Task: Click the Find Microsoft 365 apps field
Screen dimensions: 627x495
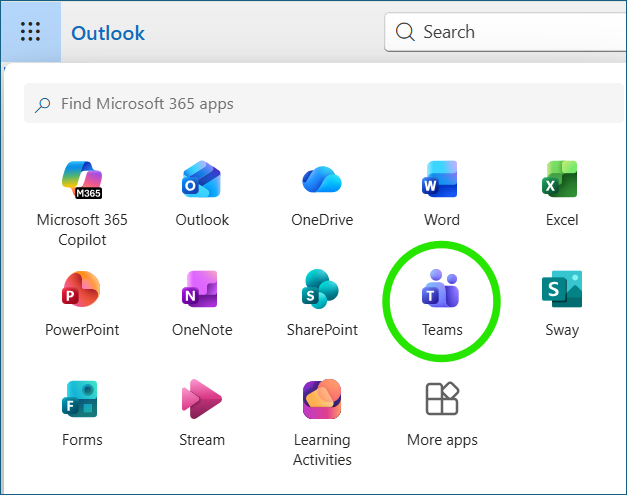Action: pyautogui.click(x=325, y=103)
